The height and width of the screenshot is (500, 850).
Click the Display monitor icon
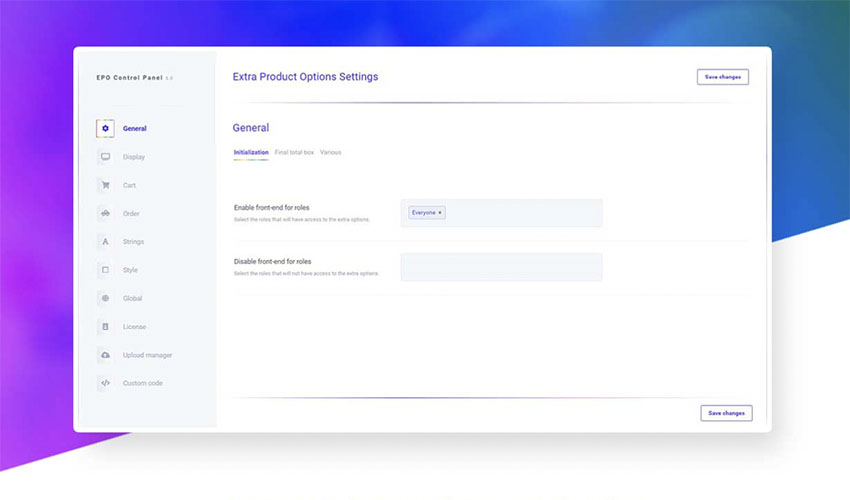pyautogui.click(x=105, y=157)
